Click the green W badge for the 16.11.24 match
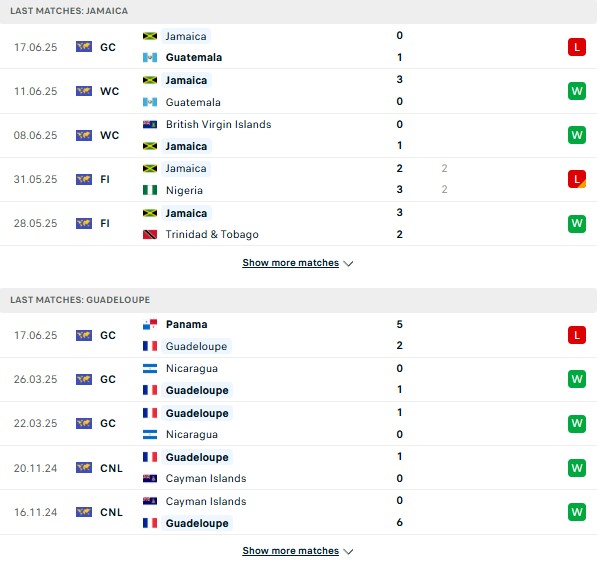598x567 pixels. pos(577,512)
